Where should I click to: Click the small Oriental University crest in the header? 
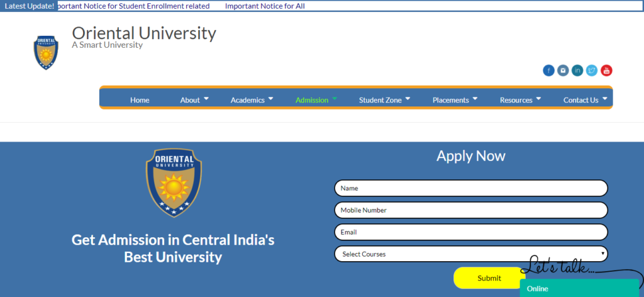[46, 53]
